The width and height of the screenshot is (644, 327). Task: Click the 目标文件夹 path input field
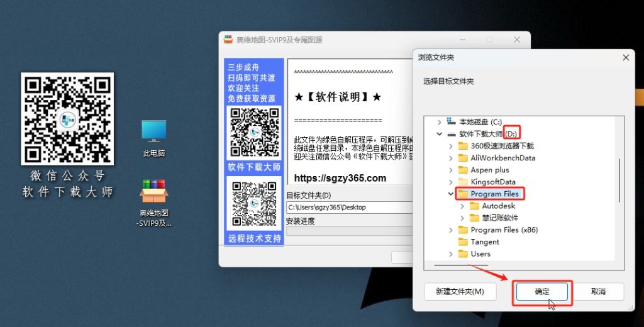349,207
